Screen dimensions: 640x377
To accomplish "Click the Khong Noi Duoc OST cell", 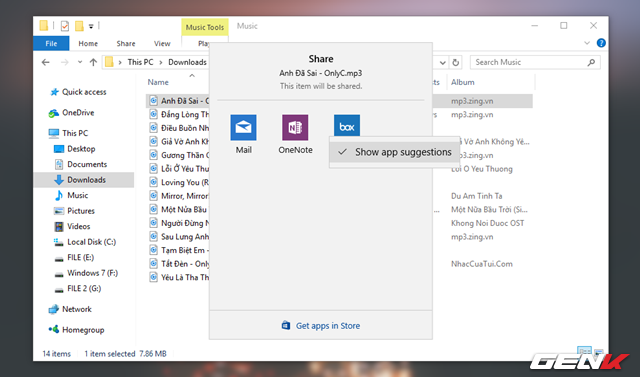I will click(487, 223).
